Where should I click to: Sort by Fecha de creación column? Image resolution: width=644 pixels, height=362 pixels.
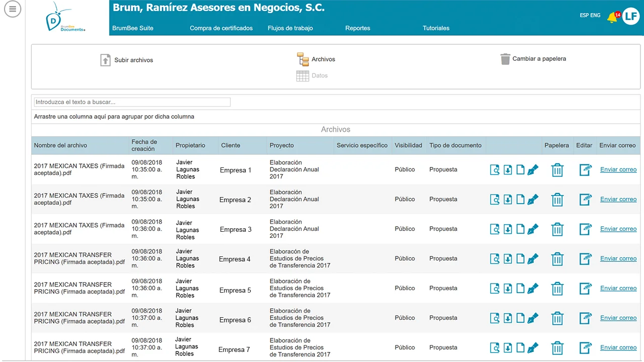coord(151,145)
